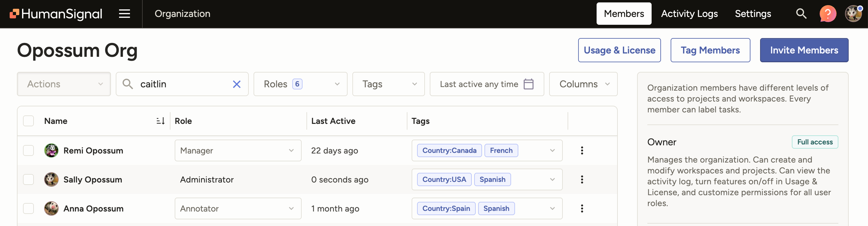The image size is (868, 226).
Task: Select the Remi Opossum row checkbox
Action: 29,150
